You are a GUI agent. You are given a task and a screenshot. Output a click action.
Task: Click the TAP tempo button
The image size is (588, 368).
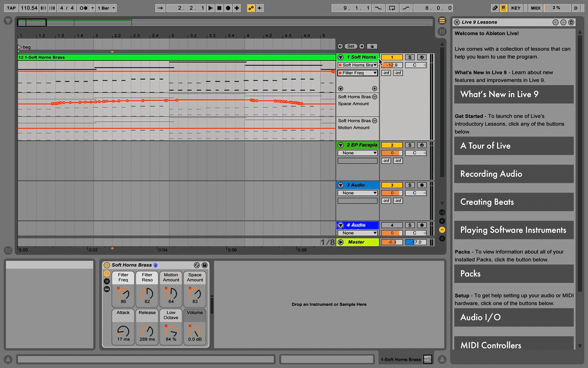(11, 8)
